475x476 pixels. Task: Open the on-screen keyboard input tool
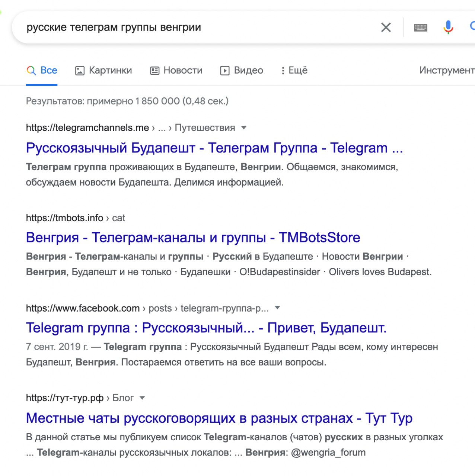(x=421, y=28)
